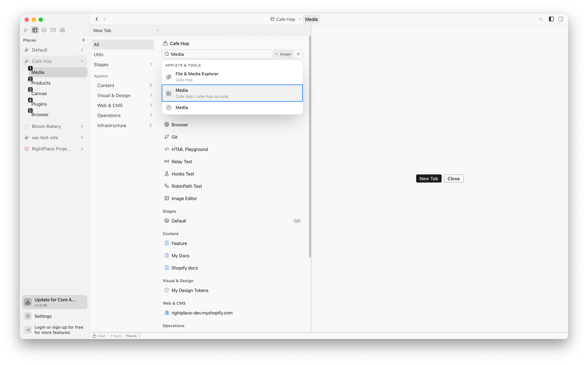Click Login or sign up for free

[x=55, y=330]
